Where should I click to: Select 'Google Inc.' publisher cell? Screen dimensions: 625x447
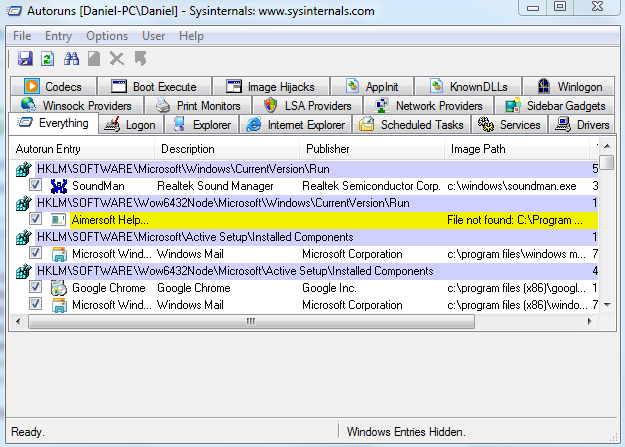tap(329, 288)
